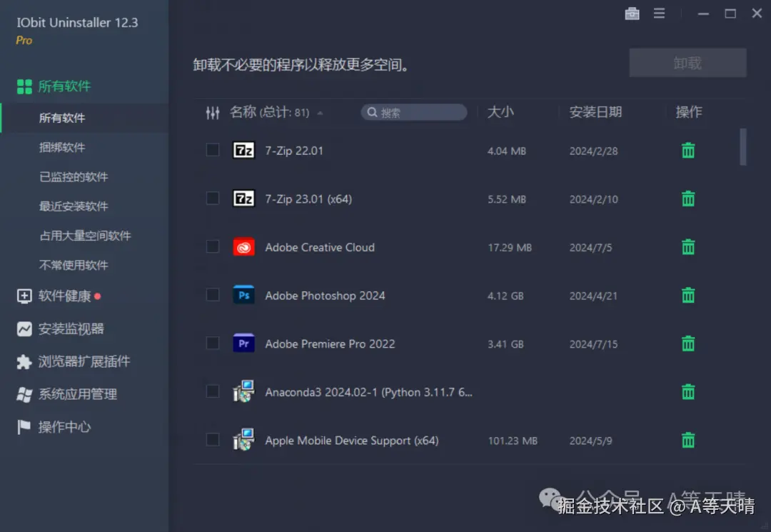Click the trash icon for Apple Mobile Device Support

[688, 440]
